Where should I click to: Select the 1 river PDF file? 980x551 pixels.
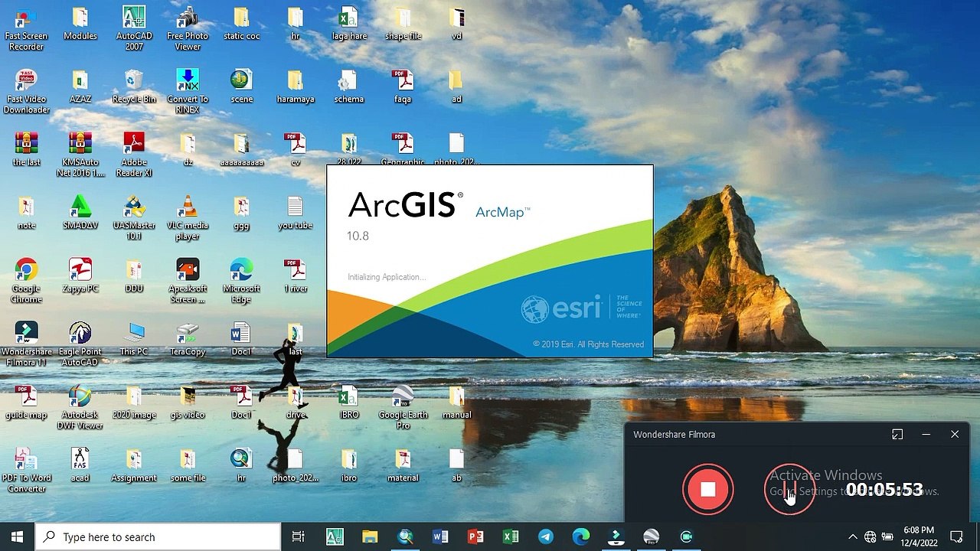coord(296,275)
